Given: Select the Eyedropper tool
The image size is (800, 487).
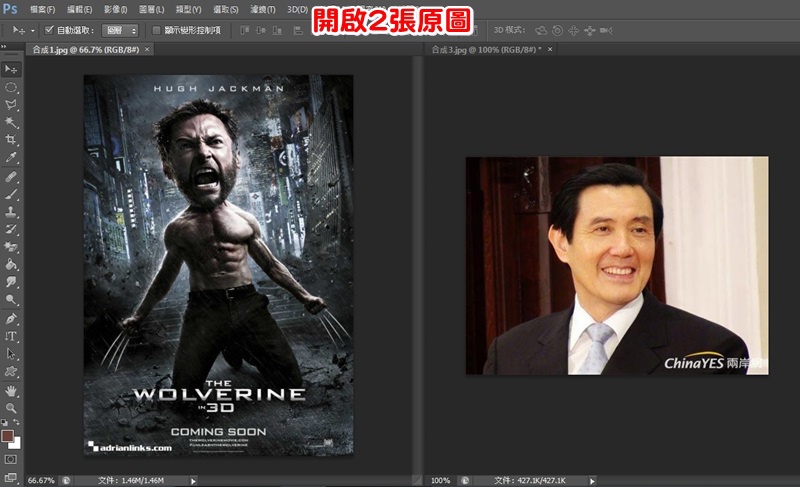Looking at the screenshot, I should point(11,158).
